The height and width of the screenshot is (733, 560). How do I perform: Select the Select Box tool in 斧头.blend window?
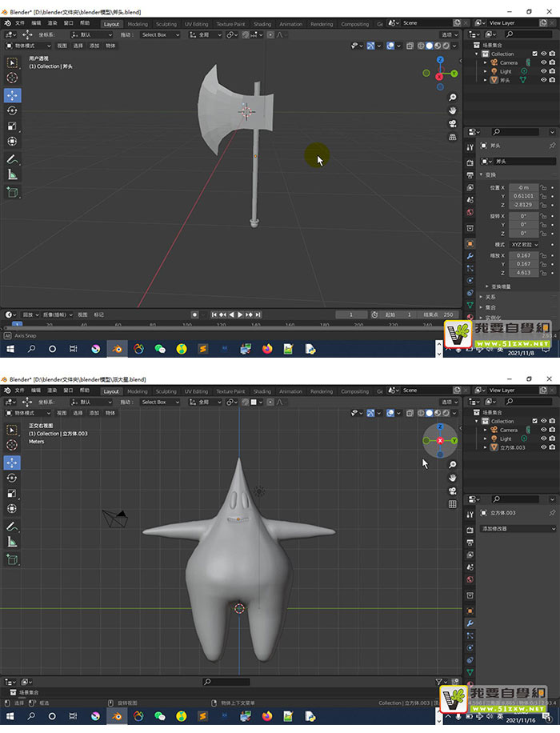[x=12, y=62]
